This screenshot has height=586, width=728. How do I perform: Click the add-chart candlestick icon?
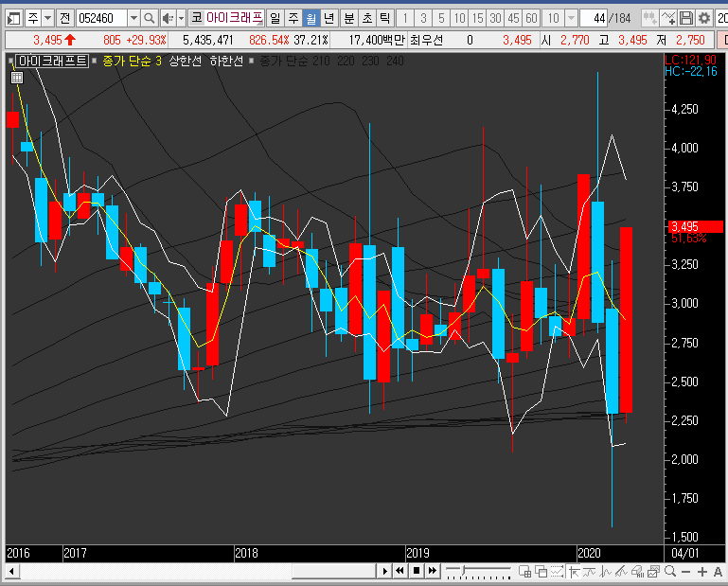coord(649,19)
